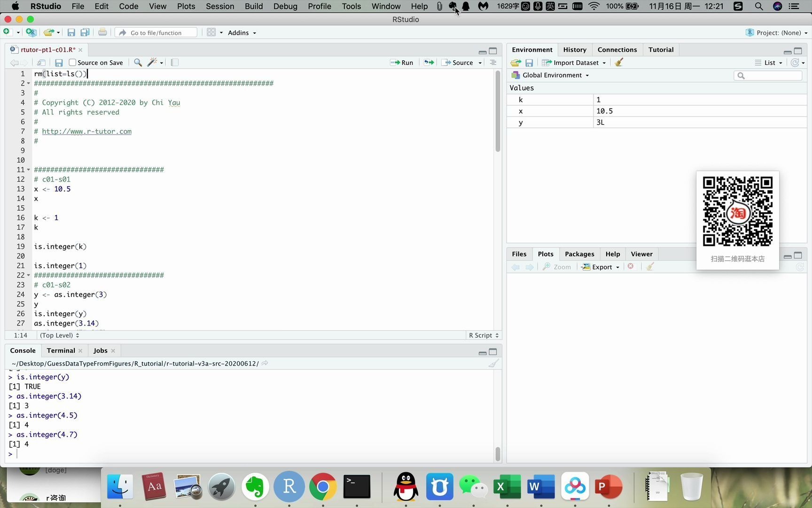Show document outline icon
This screenshot has width=812, height=508.
493,63
